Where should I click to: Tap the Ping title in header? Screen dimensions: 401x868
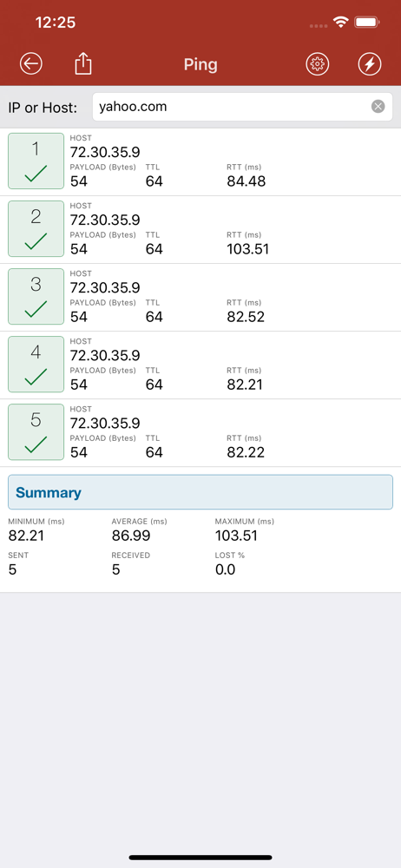[x=200, y=65]
